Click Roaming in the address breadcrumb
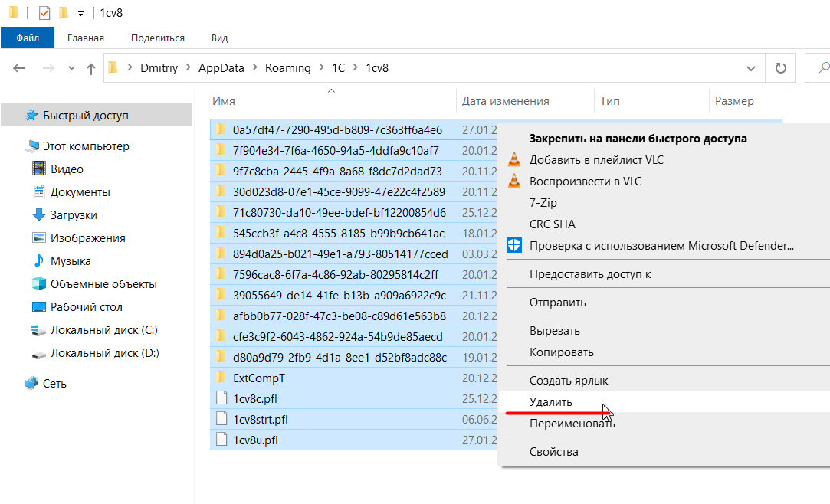 click(x=288, y=68)
